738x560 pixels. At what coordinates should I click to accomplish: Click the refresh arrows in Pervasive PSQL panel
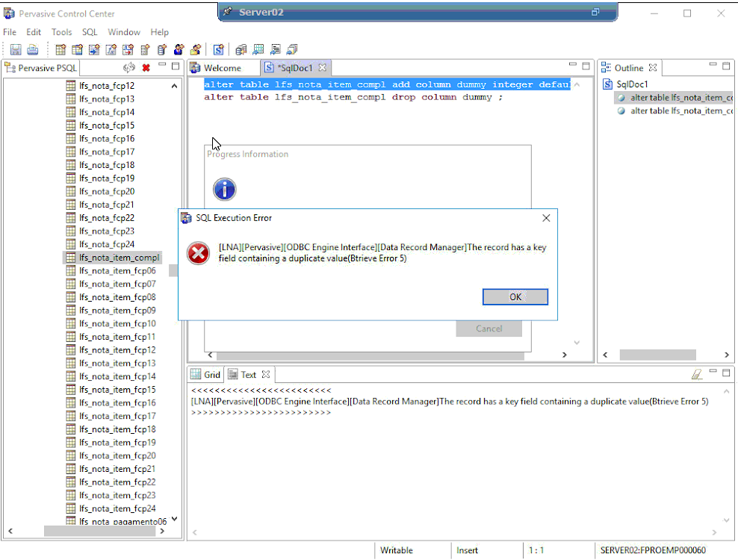coord(129,68)
